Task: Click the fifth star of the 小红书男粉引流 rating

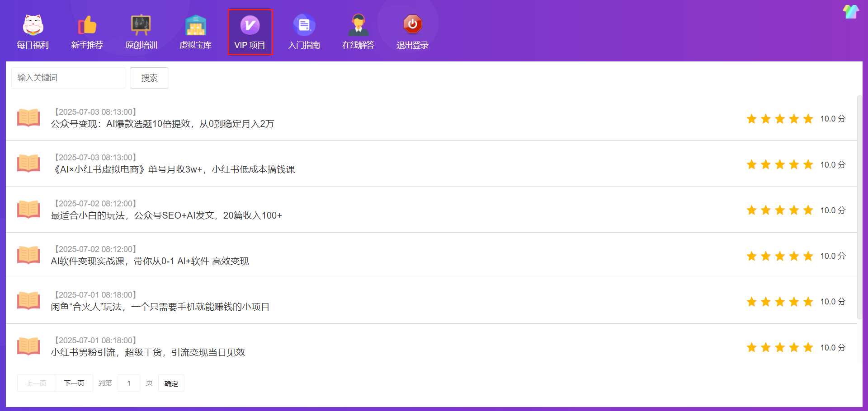Action: 808,347
